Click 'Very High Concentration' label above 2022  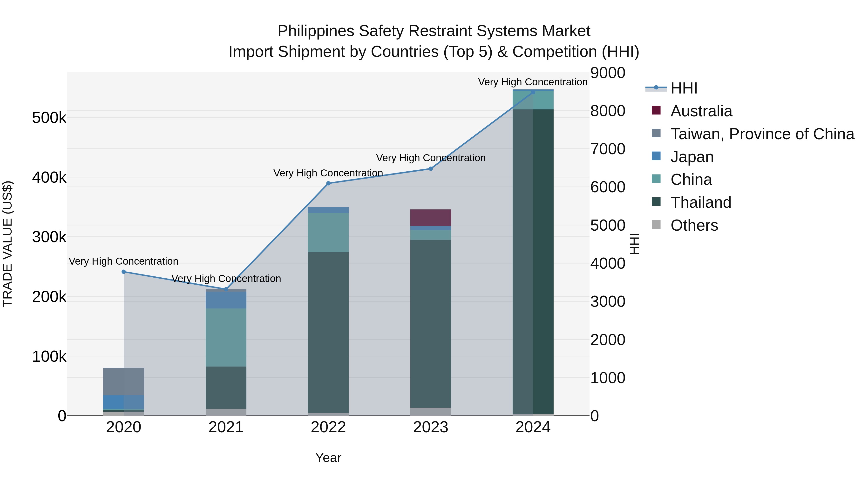point(329,173)
